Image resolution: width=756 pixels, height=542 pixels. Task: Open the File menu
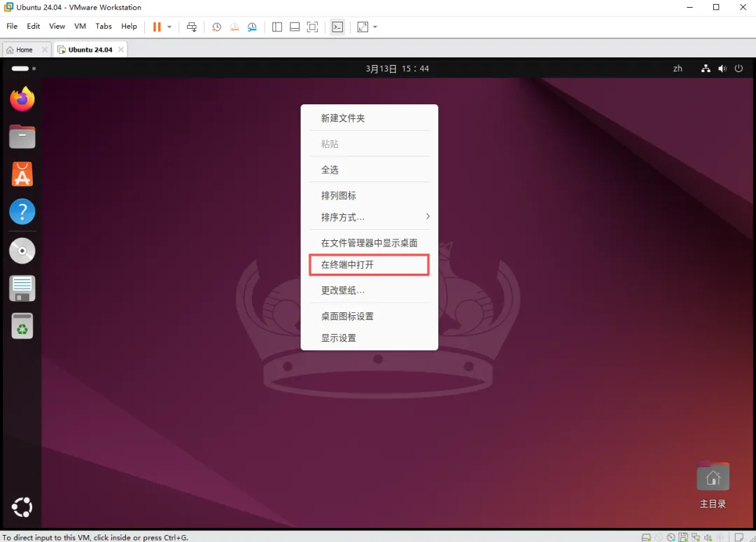tap(12, 26)
